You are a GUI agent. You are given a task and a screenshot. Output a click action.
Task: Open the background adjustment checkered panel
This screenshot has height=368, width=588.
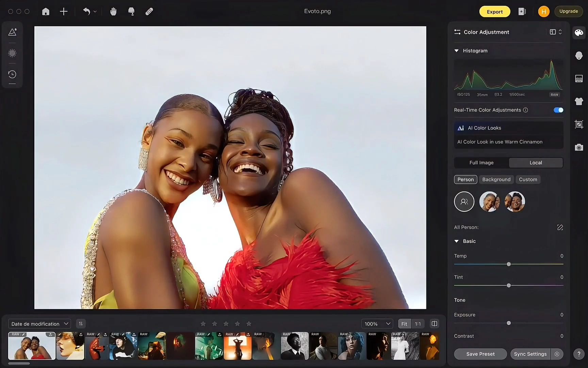tap(579, 79)
